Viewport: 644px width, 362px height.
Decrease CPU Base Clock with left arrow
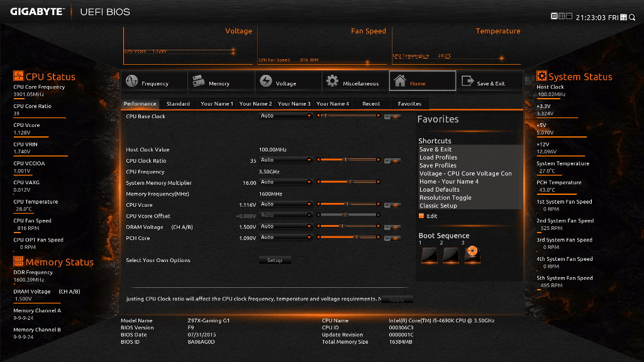tap(318, 116)
